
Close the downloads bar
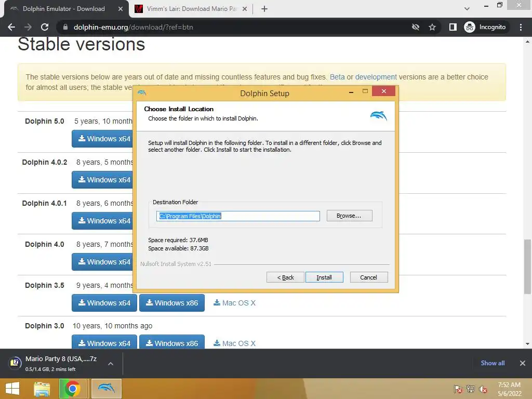point(523,363)
